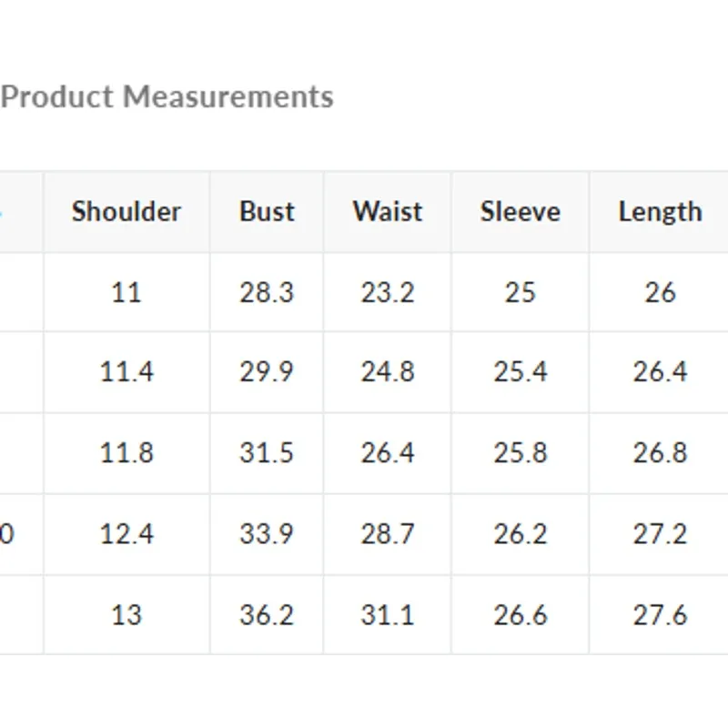Click the Shoulder value 11.4

coord(126,372)
